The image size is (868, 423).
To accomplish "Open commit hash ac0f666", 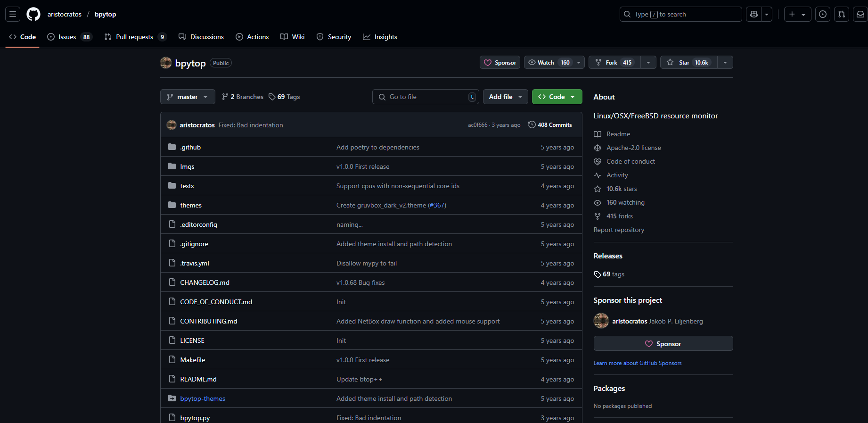I will [477, 125].
